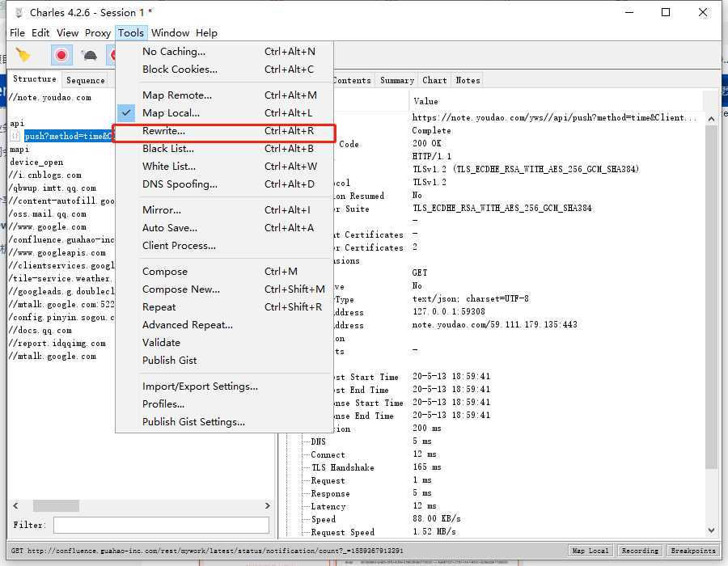Open the File menu

tap(17, 33)
